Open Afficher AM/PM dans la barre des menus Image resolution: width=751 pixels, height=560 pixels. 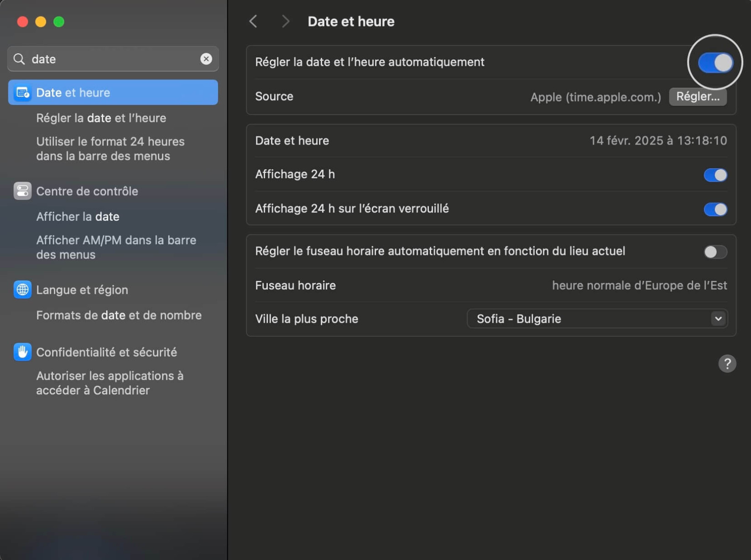(116, 247)
